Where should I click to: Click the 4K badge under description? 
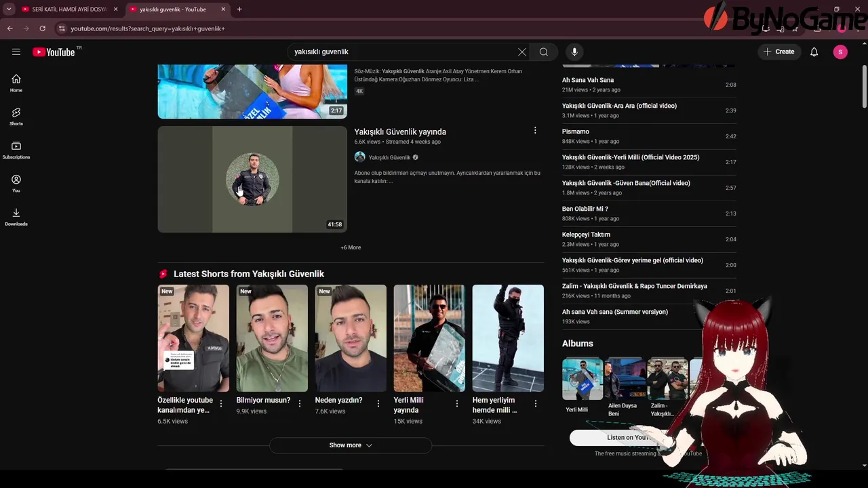[359, 91]
